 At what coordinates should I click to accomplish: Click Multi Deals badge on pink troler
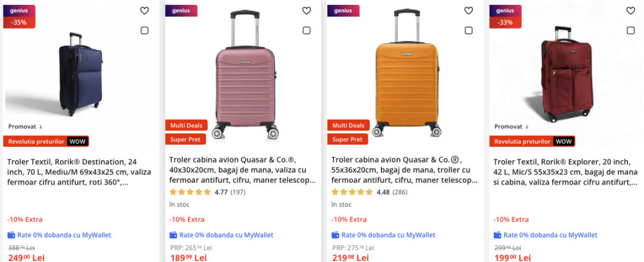click(x=186, y=125)
